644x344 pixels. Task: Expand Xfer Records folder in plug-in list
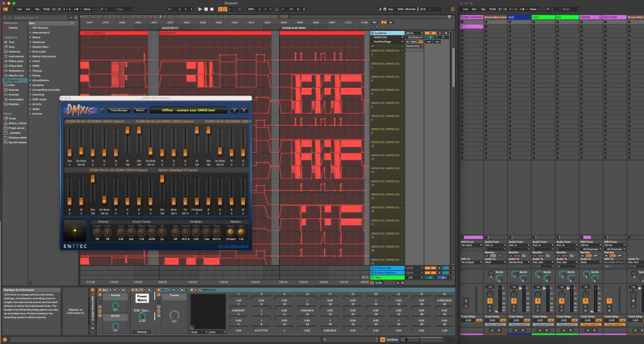(x=30, y=28)
